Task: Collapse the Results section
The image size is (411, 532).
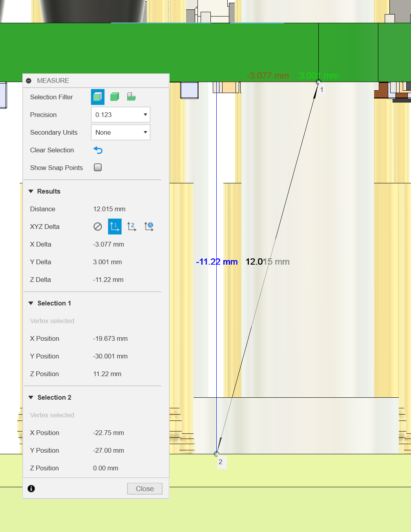Action: point(31,192)
